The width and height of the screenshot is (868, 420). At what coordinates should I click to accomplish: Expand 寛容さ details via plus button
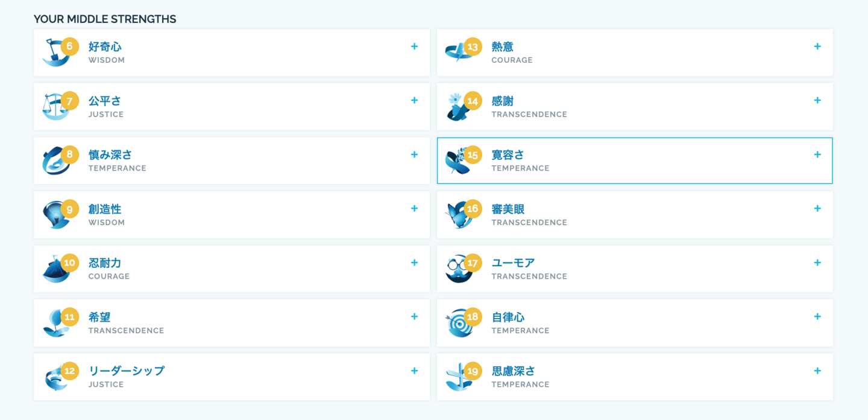click(817, 154)
